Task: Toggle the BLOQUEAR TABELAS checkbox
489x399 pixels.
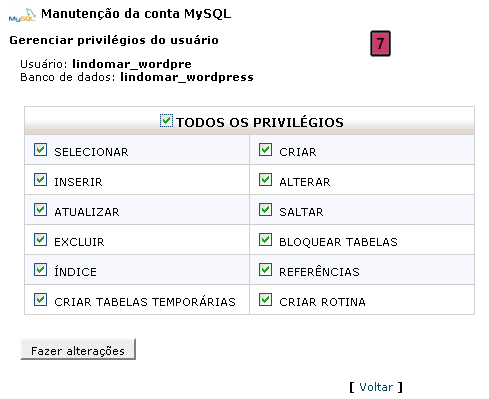Action: tap(265, 240)
